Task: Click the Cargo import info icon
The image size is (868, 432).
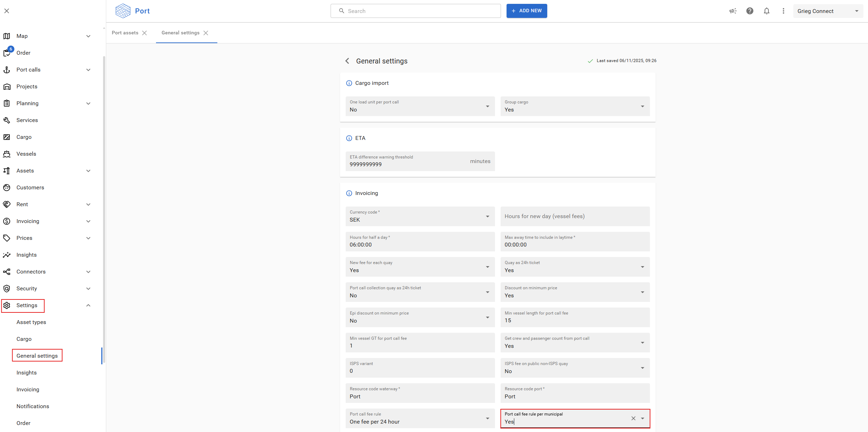Action: click(x=349, y=83)
